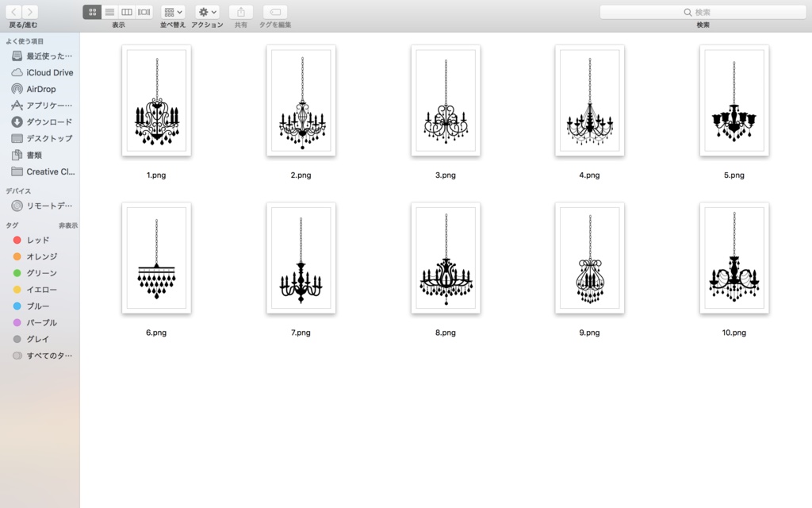Select the 4.png chandelier thumbnail
This screenshot has width=812, height=508.
[589, 101]
